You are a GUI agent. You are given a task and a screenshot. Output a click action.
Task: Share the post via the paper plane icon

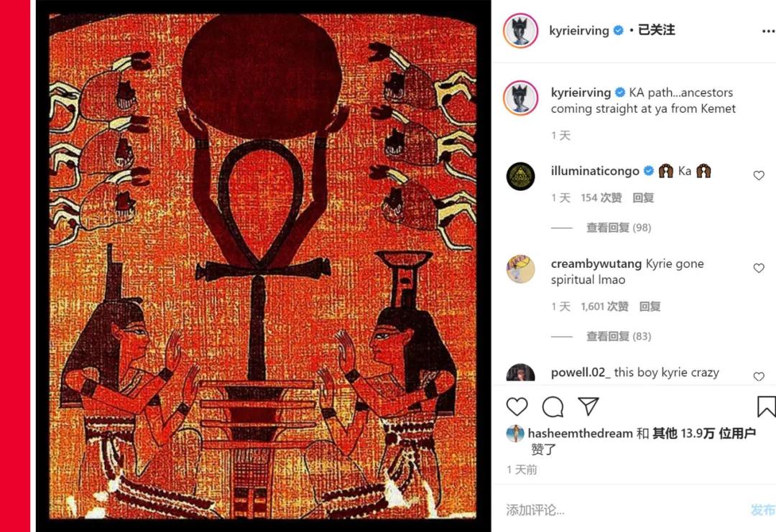tap(588, 406)
